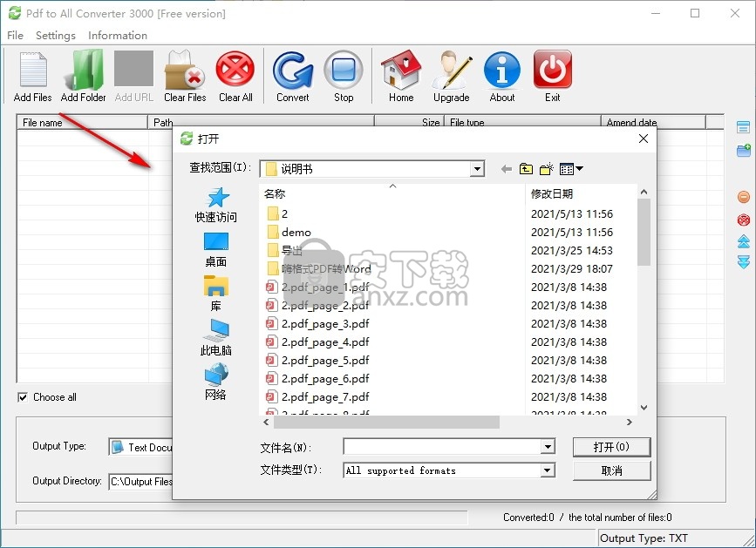Click the 打开(O) button
Screen dimensions: 756x548
611,447
